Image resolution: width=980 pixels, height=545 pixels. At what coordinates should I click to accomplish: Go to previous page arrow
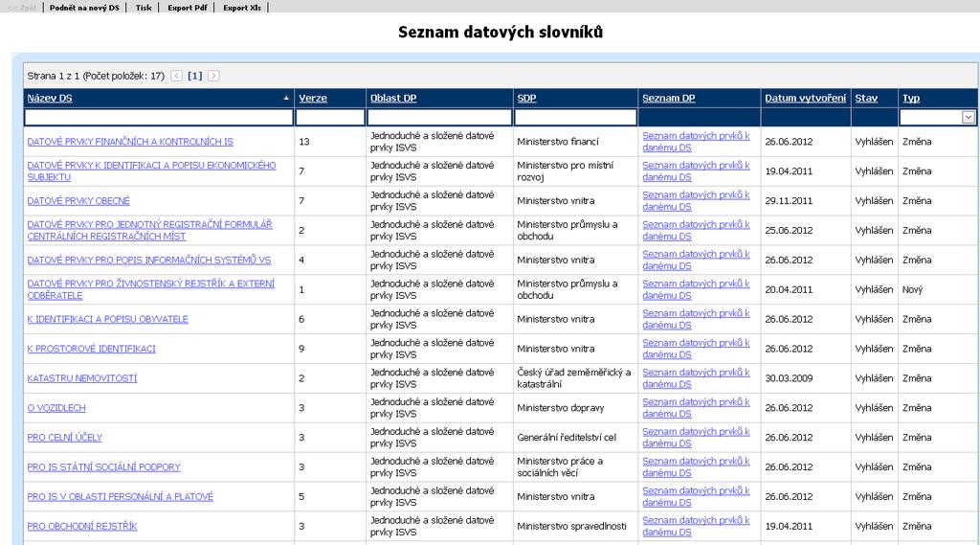click(x=177, y=76)
